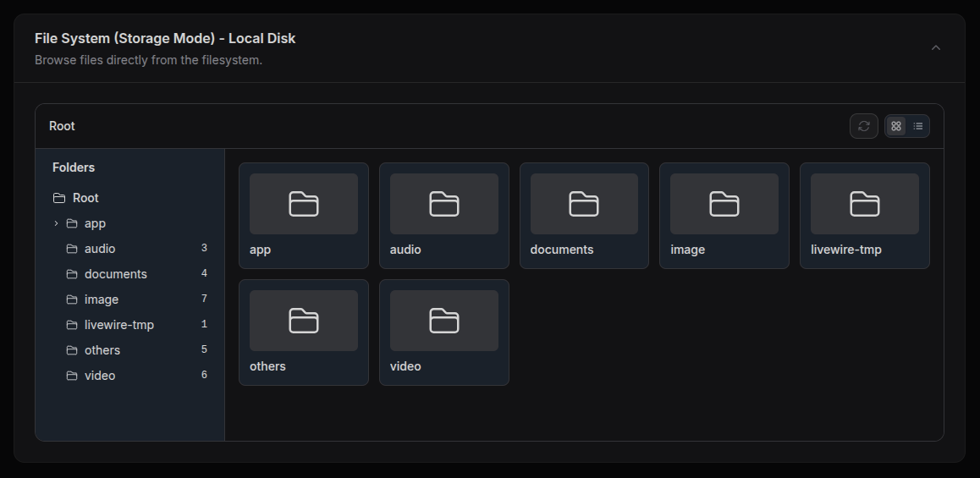The width and height of the screenshot is (980, 478).
Task: Open audio folder in sidebar tree
Action: pyautogui.click(x=100, y=249)
